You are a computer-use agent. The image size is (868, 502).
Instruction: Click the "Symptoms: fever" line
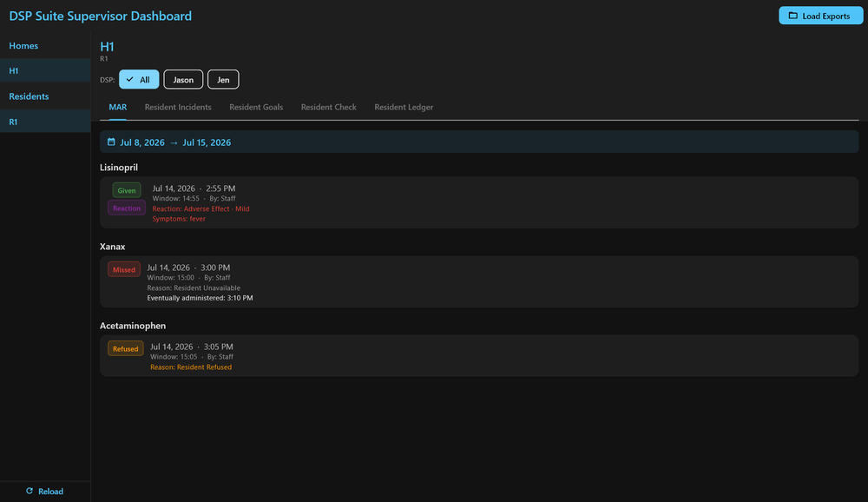pos(179,219)
